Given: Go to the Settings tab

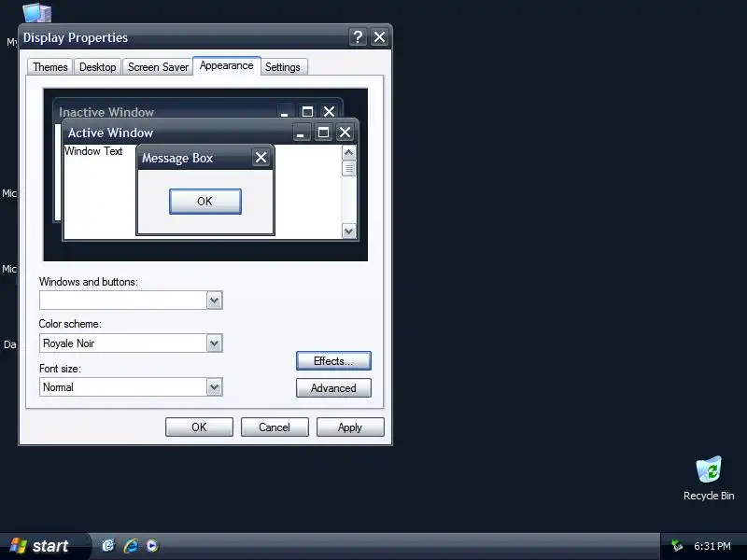Looking at the screenshot, I should 283,67.
